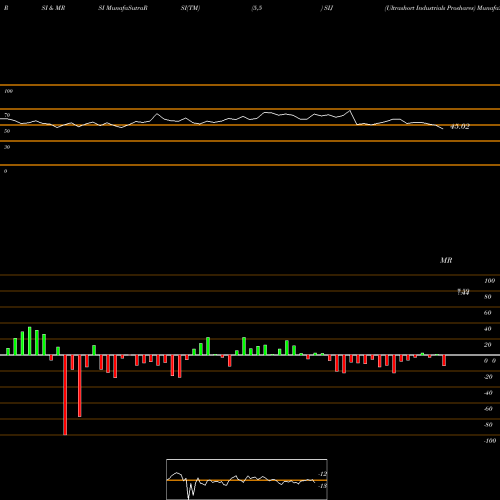Click the 'MR' label above the bar chart
This screenshot has height=500, width=500.
(446, 260)
